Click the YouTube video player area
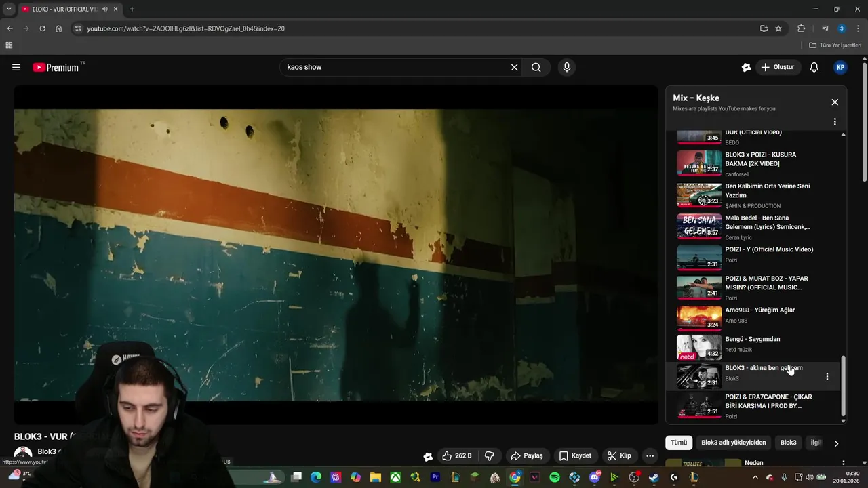The width and height of the screenshot is (868, 488). click(x=336, y=255)
